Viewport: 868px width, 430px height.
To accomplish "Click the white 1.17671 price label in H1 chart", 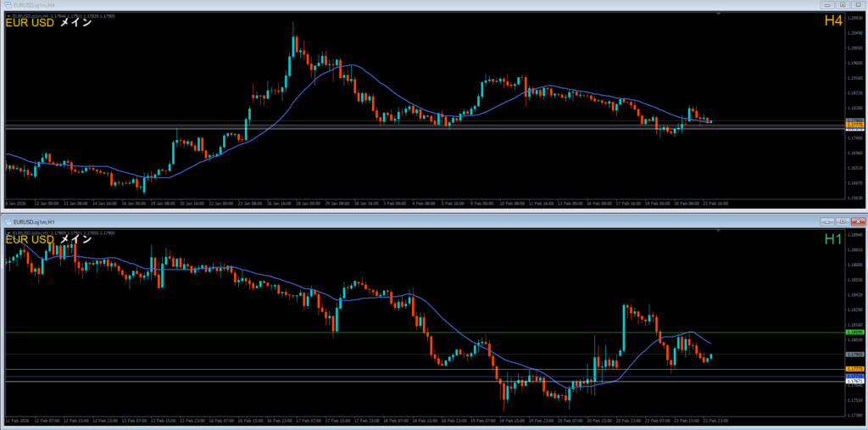I will coord(854,382).
